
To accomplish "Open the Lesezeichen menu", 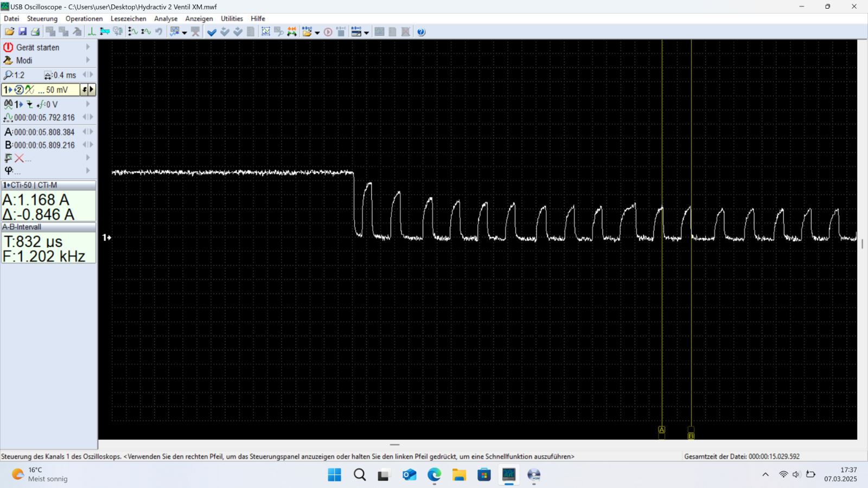I will 129,18.
